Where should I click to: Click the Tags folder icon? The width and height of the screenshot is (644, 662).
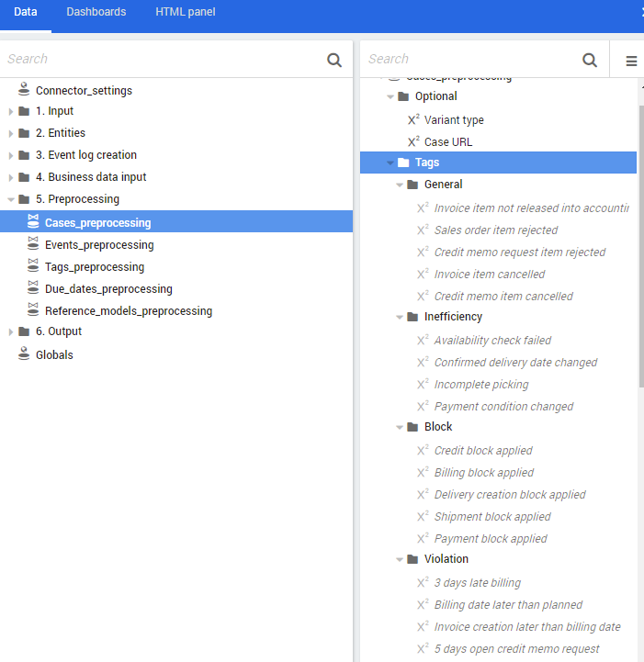(403, 163)
